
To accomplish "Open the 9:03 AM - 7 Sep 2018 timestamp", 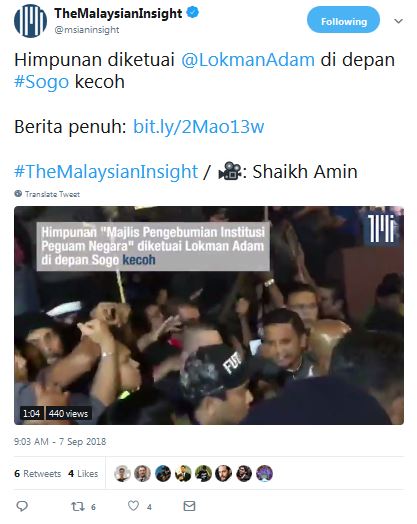I will (60, 441).
